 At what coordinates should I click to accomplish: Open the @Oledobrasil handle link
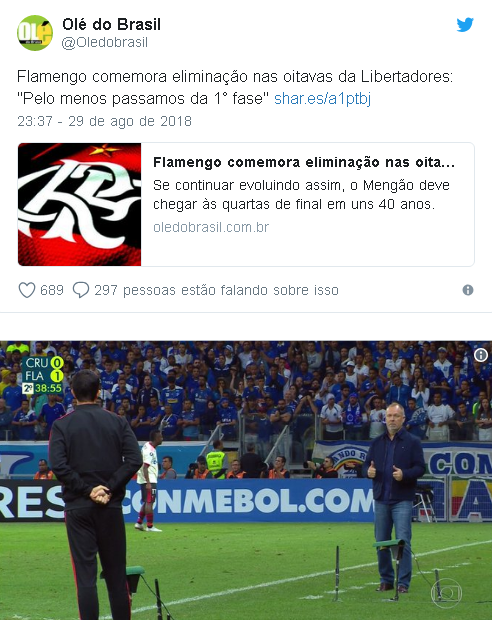pos(104,42)
